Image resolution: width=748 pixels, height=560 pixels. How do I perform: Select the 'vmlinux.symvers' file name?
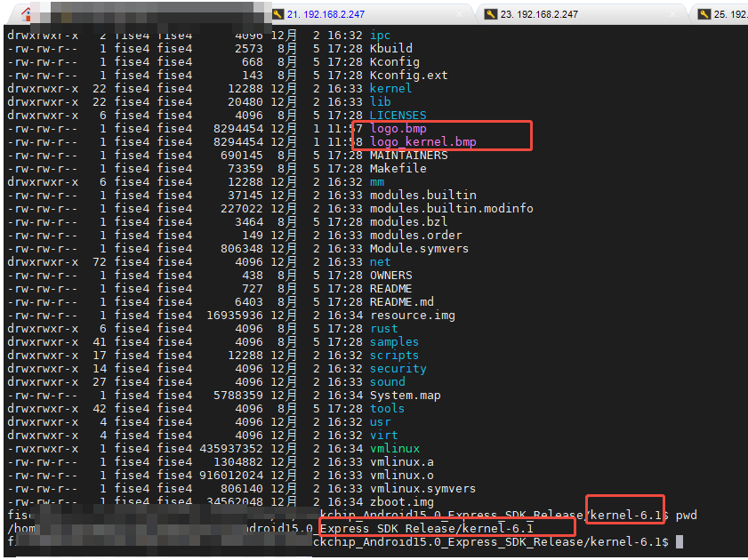pyautogui.click(x=422, y=489)
